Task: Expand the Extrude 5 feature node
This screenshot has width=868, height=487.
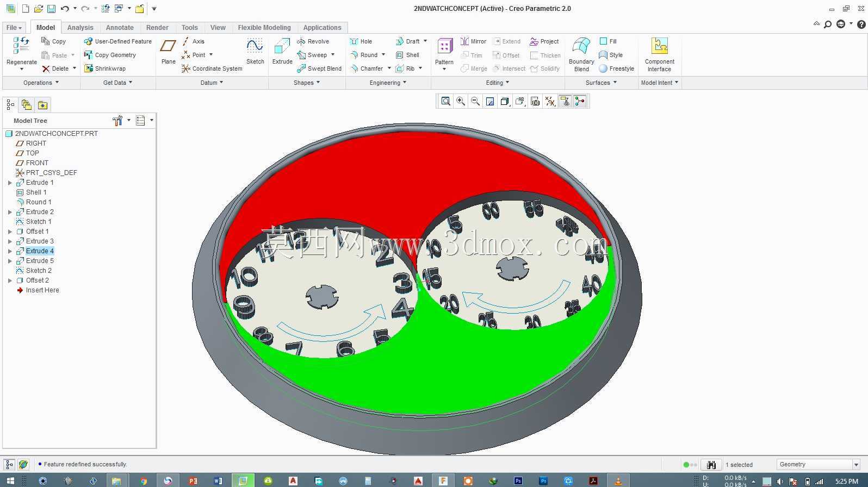Action: point(10,261)
